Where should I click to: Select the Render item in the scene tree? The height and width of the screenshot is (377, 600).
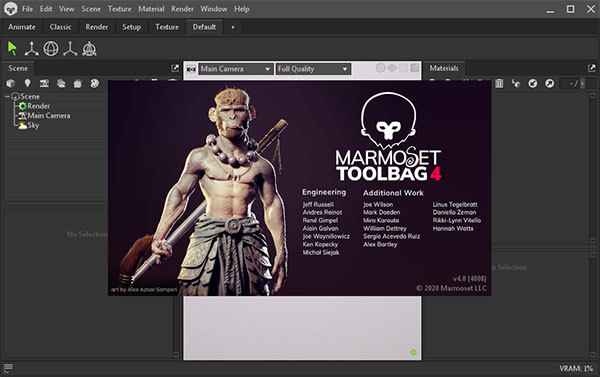[x=34, y=106]
